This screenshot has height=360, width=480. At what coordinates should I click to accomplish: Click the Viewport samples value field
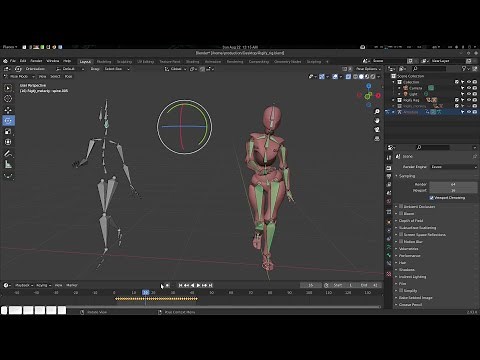click(453, 190)
